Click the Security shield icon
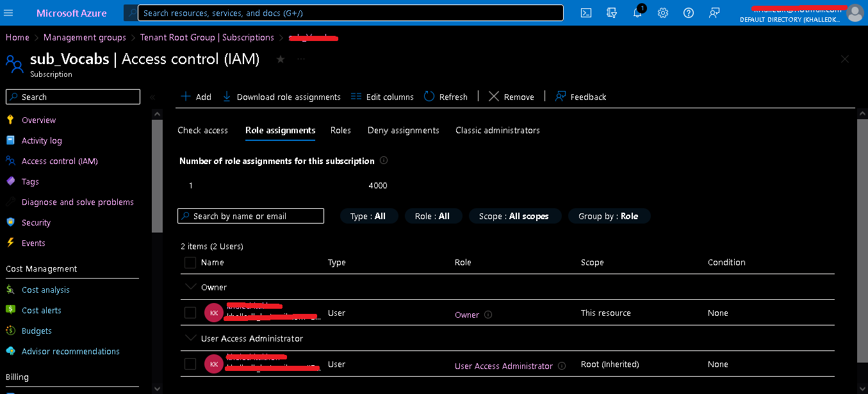This screenshot has width=868, height=394. pos(10,222)
